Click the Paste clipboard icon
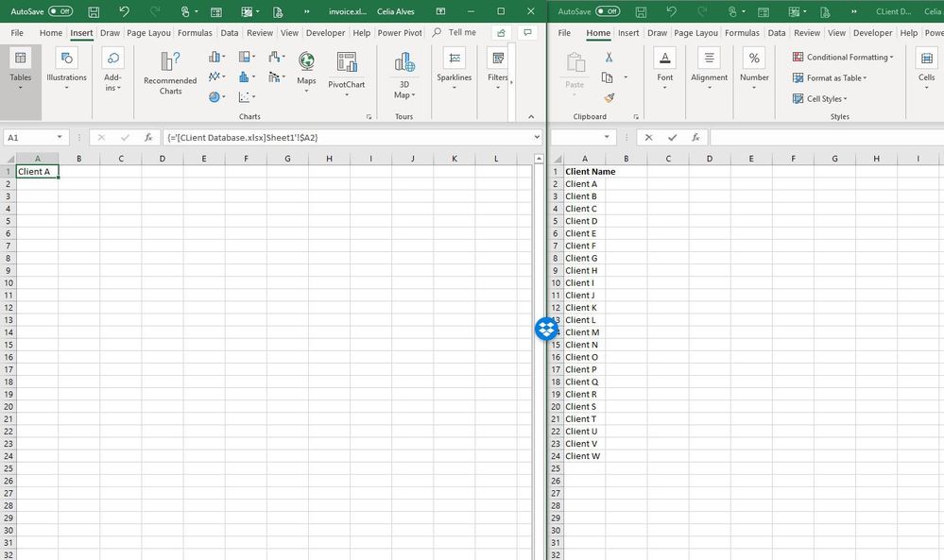Viewport: 944px width, 560px height. click(x=575, y=63)
